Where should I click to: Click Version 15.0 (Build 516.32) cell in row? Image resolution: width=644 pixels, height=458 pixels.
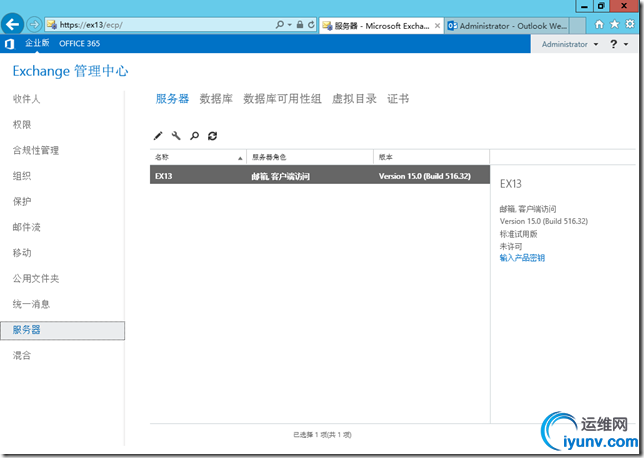[425, 176]
